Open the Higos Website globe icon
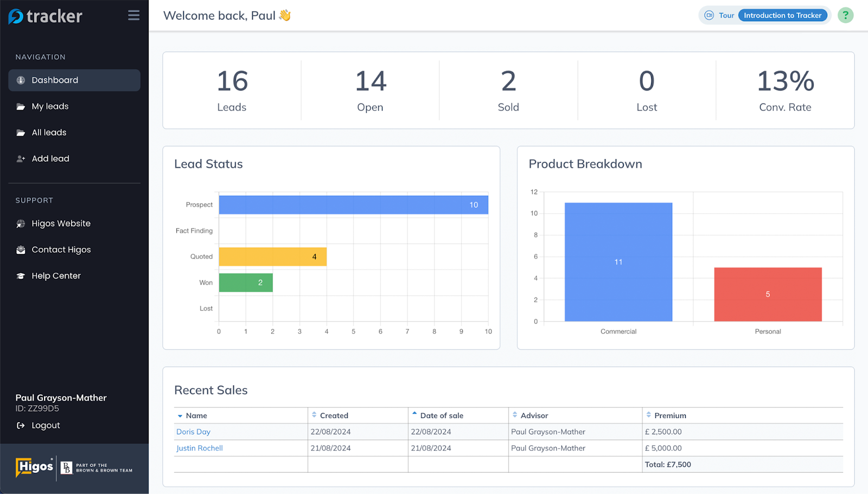 (x=20, y=223)
